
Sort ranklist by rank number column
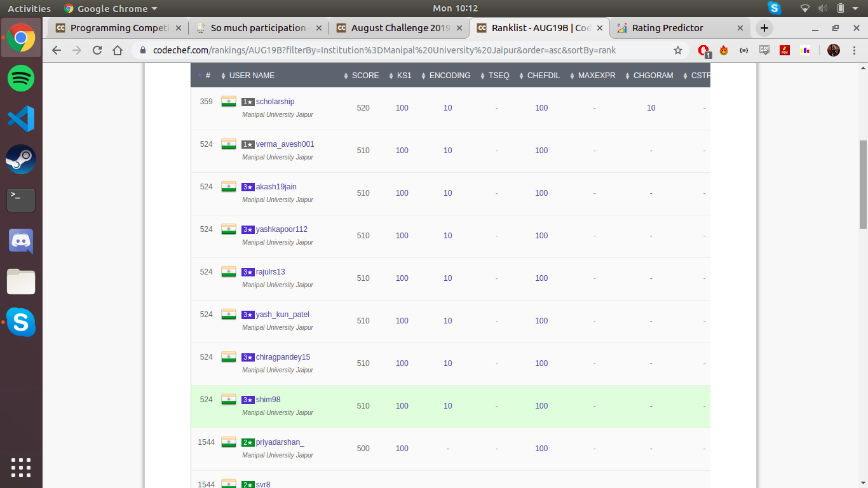point(204,76)
